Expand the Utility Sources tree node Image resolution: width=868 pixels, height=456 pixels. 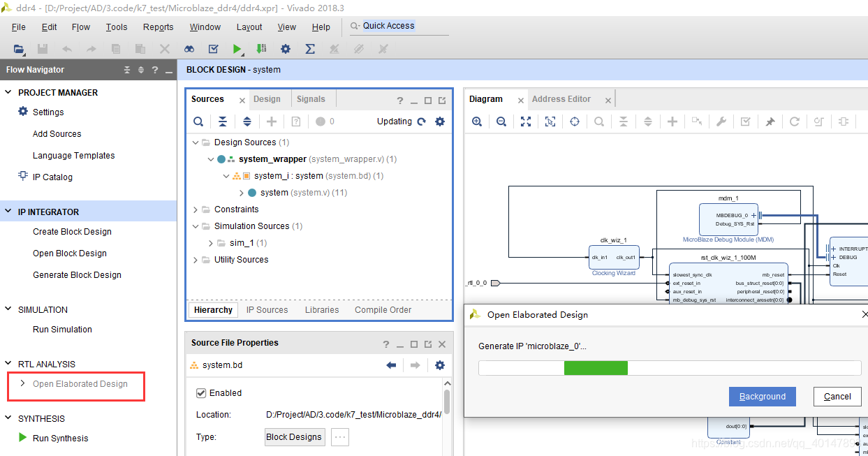point(196,259)
